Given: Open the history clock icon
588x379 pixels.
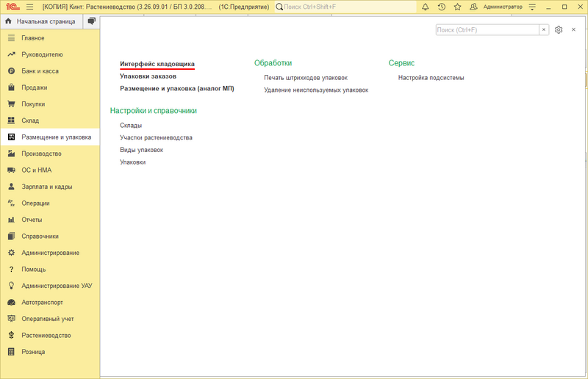Looking at the screenshot, I should coord(442,7).
